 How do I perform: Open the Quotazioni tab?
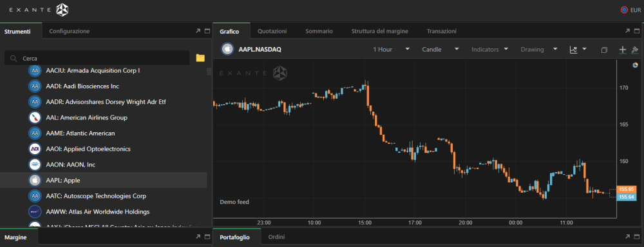pyautogui.click(x=272, y=31)
